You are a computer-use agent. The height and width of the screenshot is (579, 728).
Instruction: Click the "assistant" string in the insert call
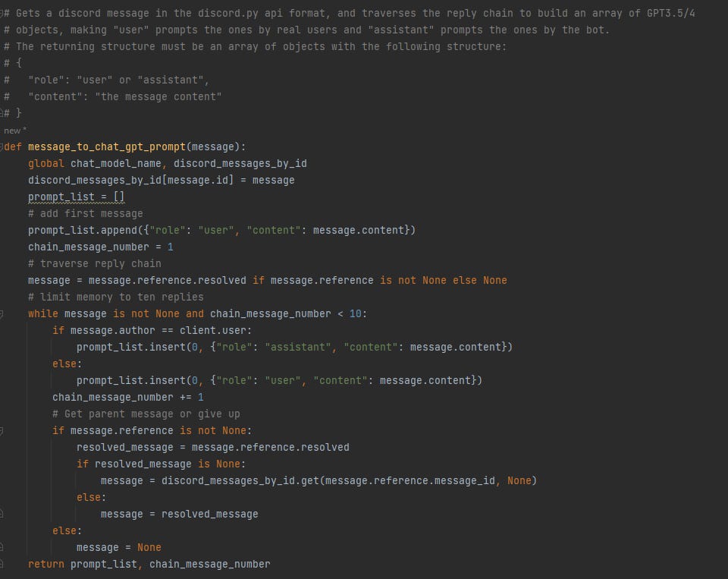[297, 347]
